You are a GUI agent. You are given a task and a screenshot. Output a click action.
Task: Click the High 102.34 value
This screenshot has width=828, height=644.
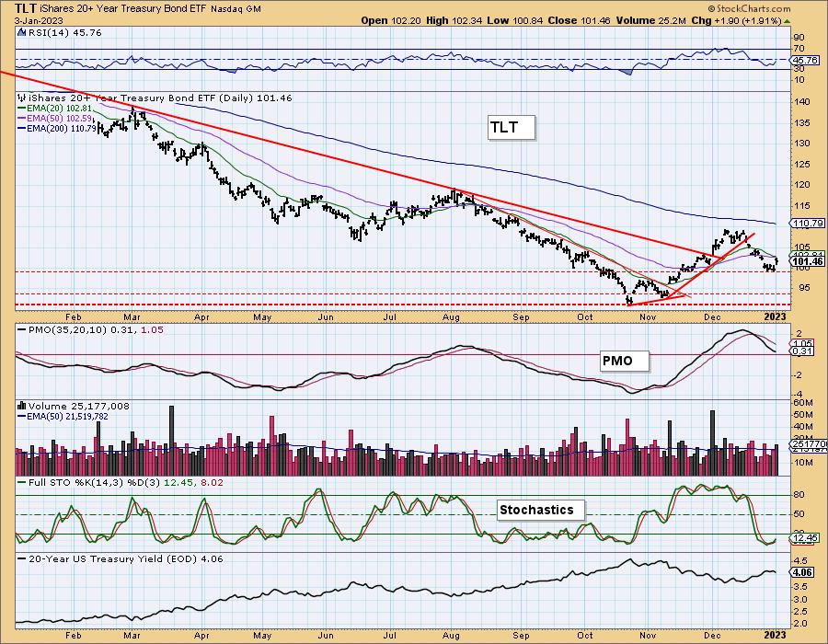(454, 20)
